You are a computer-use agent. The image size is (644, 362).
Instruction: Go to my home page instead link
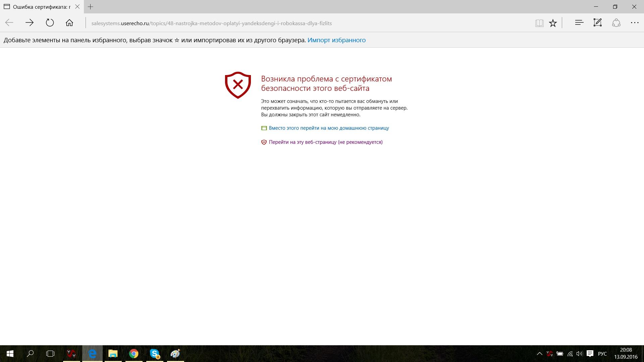(x=329, y=128)
